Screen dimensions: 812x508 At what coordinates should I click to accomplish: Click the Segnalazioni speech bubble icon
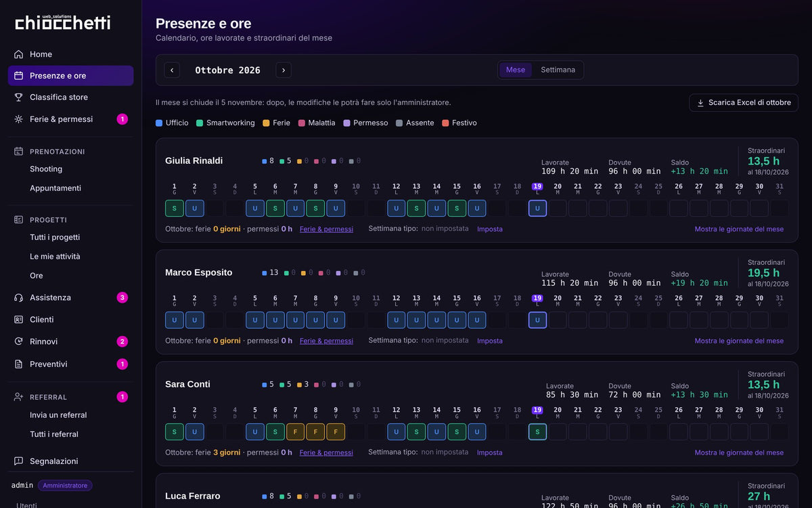click(x=18, y=461)
